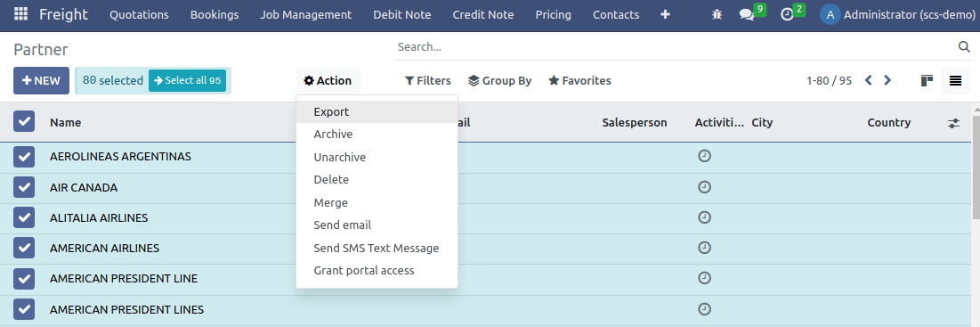Open Debit Note menu
Image resolution: width=980 pixels, height=327 pixels.
click(401, 14)
